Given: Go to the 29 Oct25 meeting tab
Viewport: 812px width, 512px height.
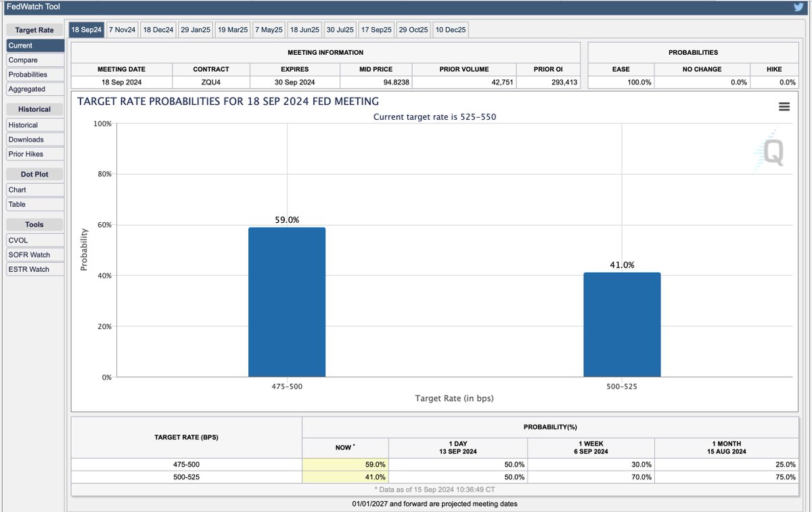Looking at the screenshot, I should pos(413,30).
